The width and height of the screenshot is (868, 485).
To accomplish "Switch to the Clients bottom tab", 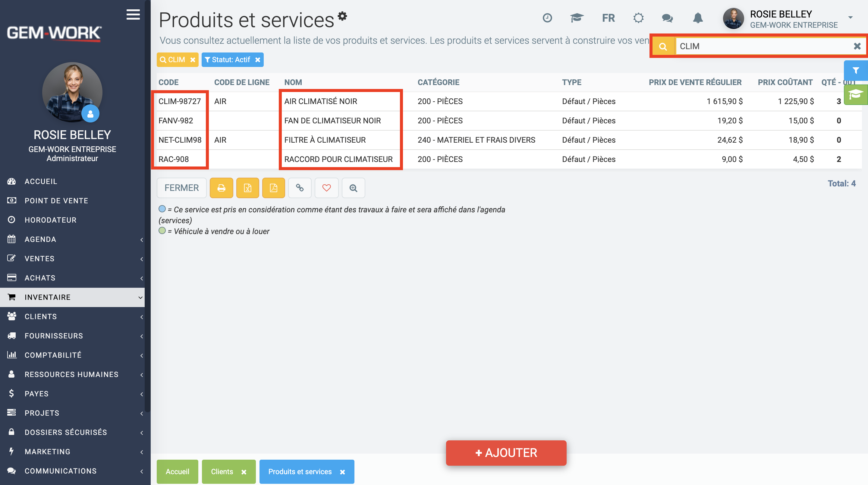I will pyautogui.click(x=222, y=471).
